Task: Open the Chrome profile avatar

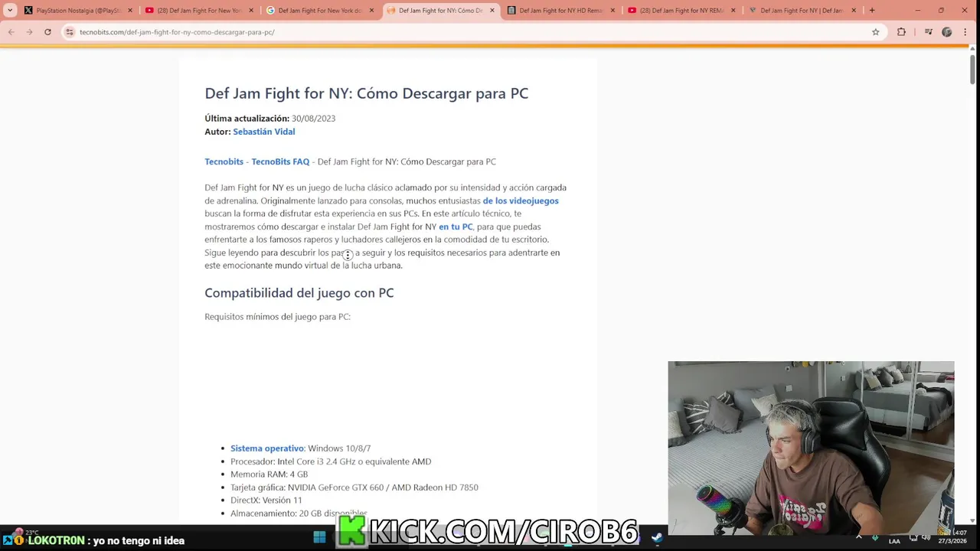Action: click(x=947, y=32)
